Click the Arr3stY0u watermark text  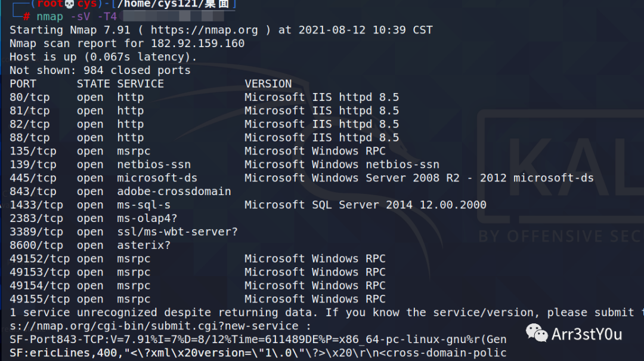[587, 334]
